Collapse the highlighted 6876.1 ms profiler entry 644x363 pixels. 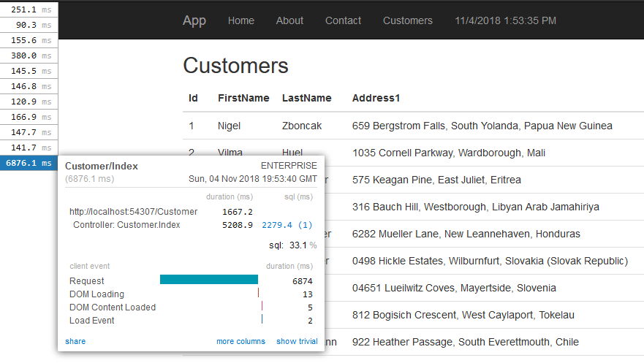pos(29,163)
